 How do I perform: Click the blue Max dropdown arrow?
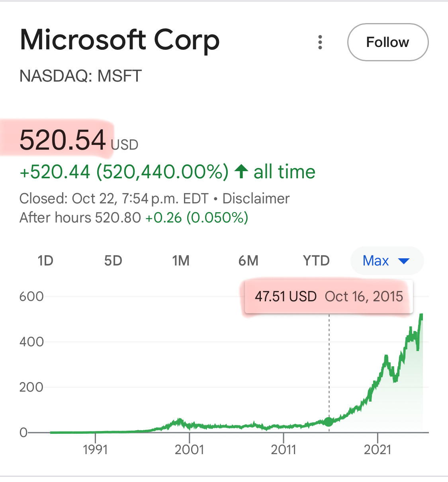tap(404, 261)
